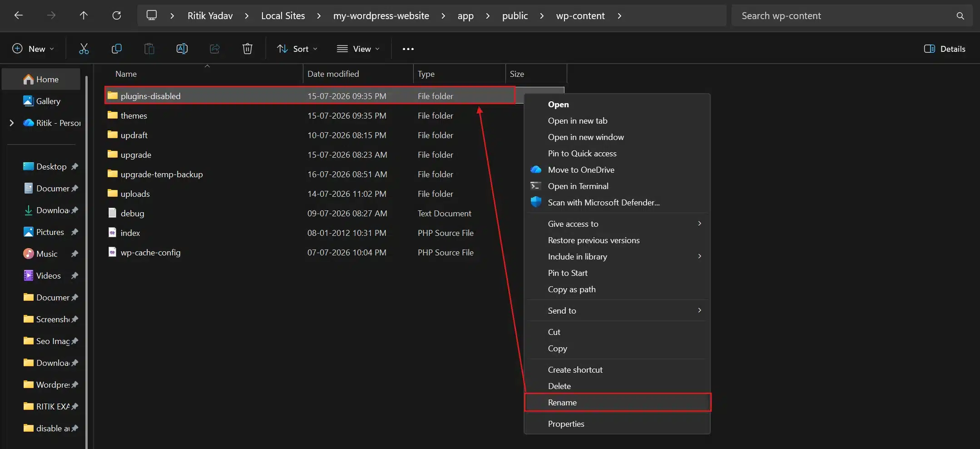This screenshot has height=449, width=980.
Task: Choose Create shortcut
Action: tap(618, 369)
